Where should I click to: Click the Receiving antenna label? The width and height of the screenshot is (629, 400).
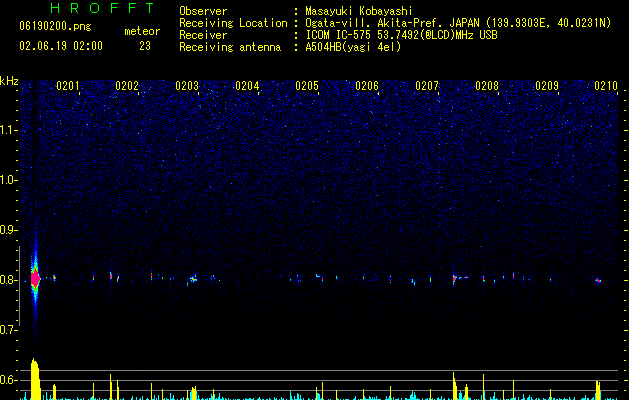[x=230, y=47]
